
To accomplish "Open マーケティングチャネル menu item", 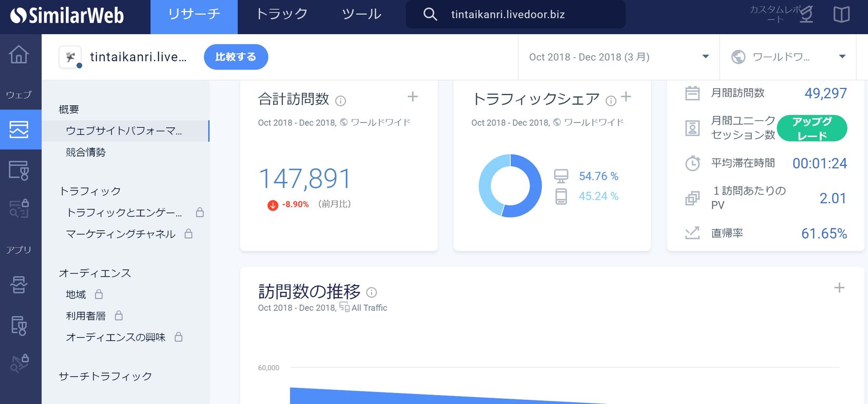I will coord(120,234).
